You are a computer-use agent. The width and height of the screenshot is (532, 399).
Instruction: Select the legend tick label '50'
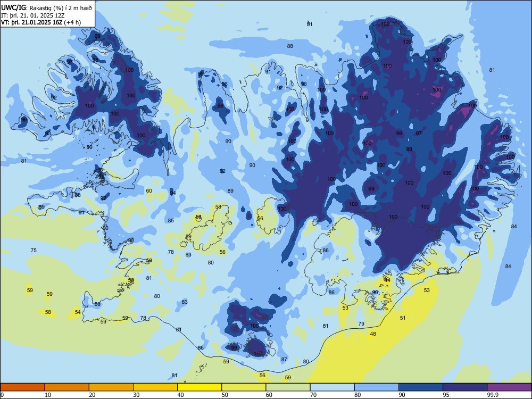pyautogui.click(x=225, y=395)
